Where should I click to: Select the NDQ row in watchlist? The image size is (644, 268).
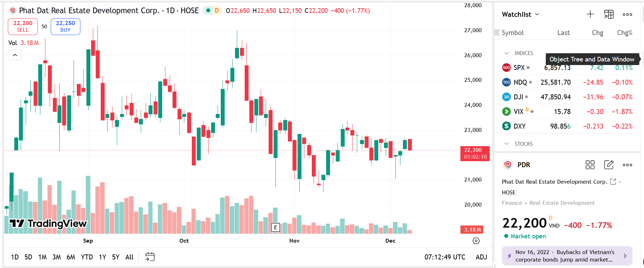pos(567,82)
